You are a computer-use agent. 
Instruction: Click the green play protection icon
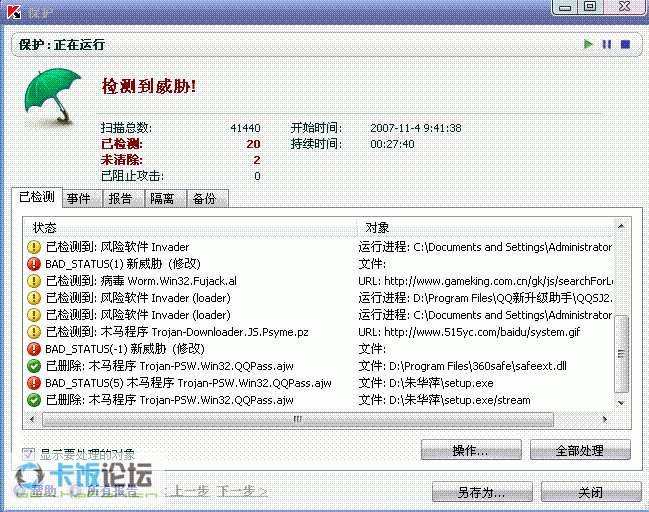click(x=588, y=44)
